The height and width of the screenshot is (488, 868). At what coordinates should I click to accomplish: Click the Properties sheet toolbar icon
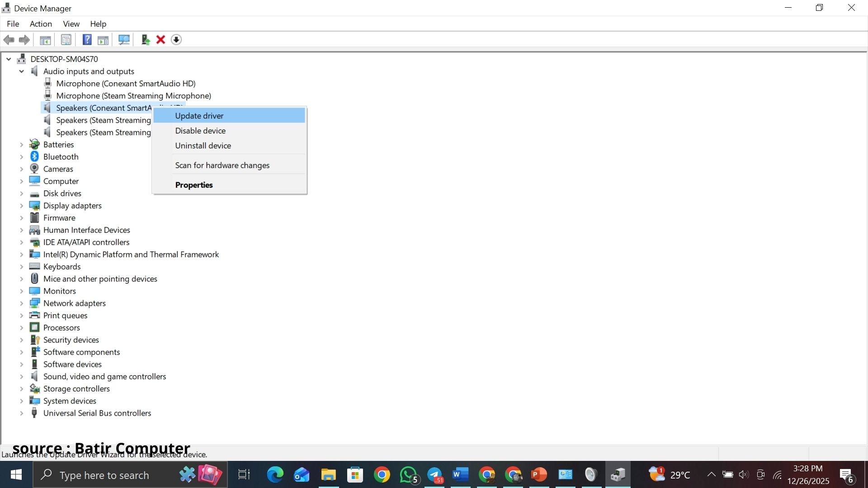click(66, 40)
